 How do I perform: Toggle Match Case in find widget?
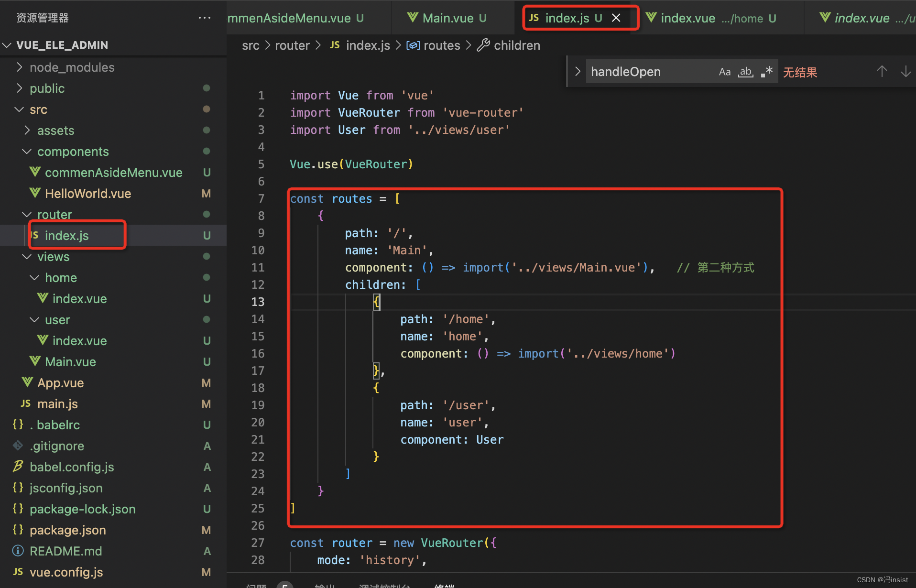(x=725, y=72)
